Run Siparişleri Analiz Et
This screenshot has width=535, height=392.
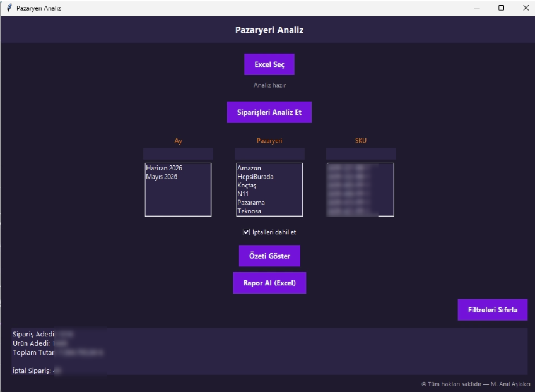click(x=269, y=112)
